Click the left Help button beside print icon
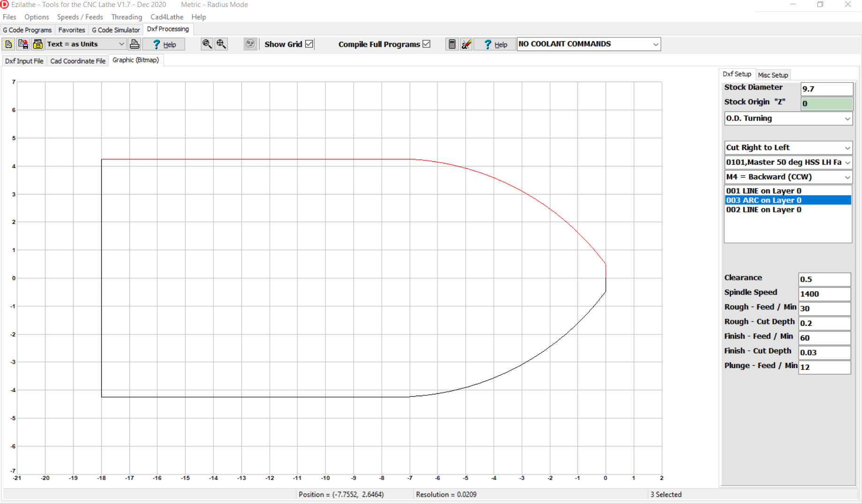Screen dimensions: 862x504 [x=164, y=44]
